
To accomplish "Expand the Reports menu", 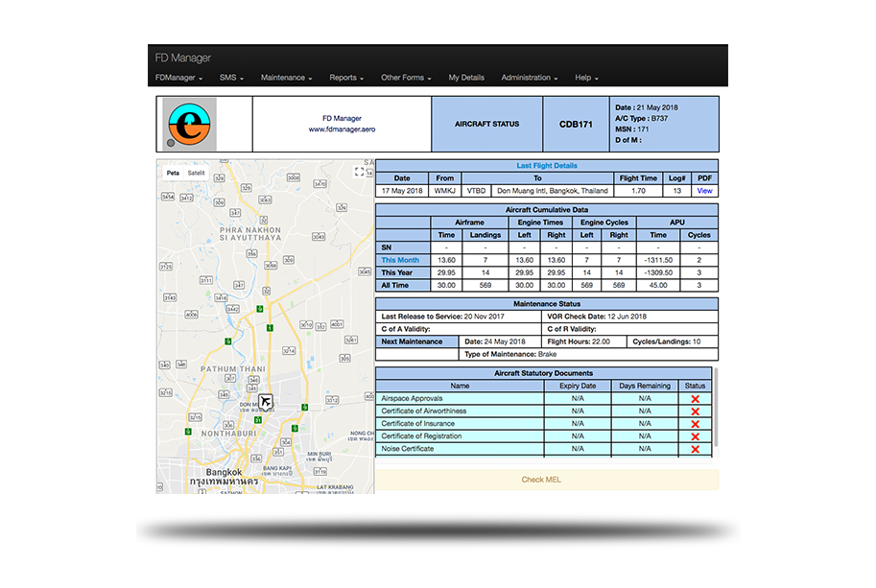I will coord(346,78).
